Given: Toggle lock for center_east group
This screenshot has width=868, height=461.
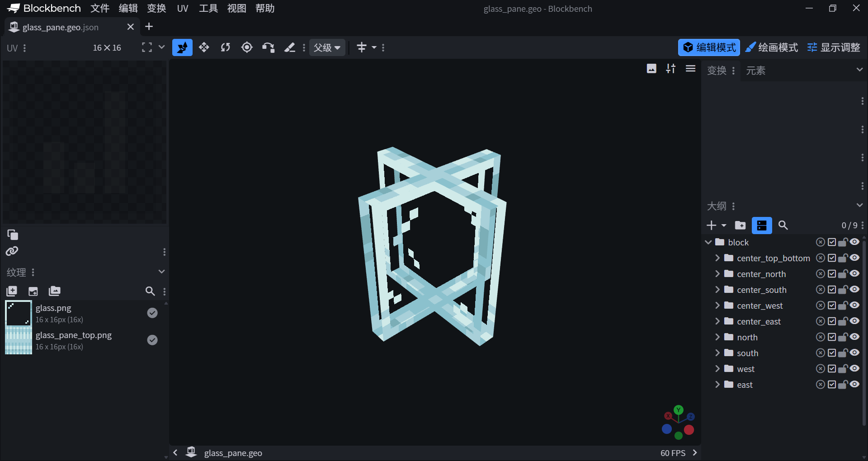Looking at the screenshot, I should tap(843, 321).
